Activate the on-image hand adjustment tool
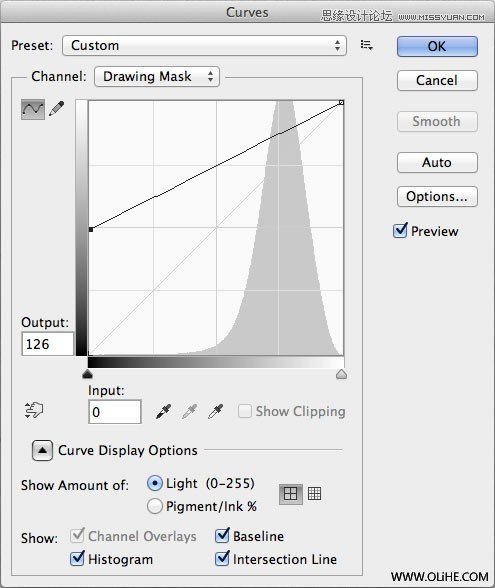Image resolution: width=495 pixels, height=588 pixels. click(x=34, y=410)
